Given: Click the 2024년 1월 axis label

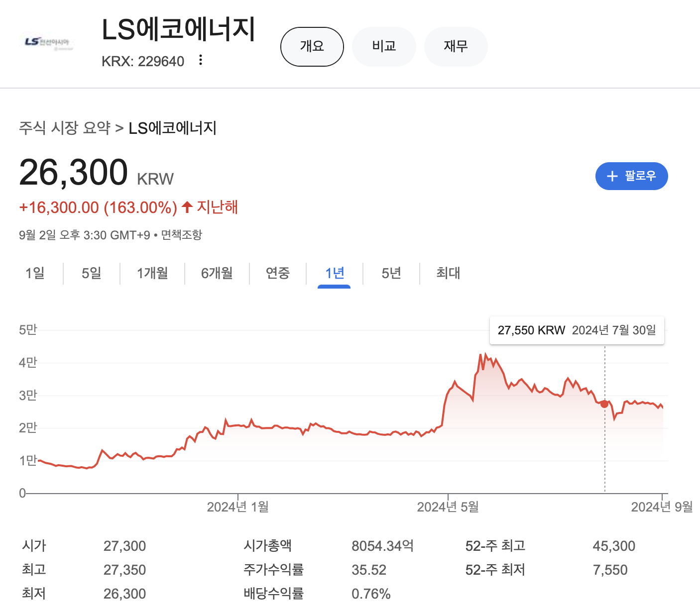Looking at the screenshot, I should [x=238, y=507].
